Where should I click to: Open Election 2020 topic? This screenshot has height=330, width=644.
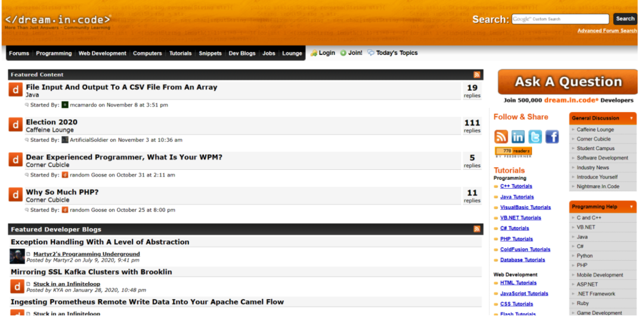click(51, 122)
